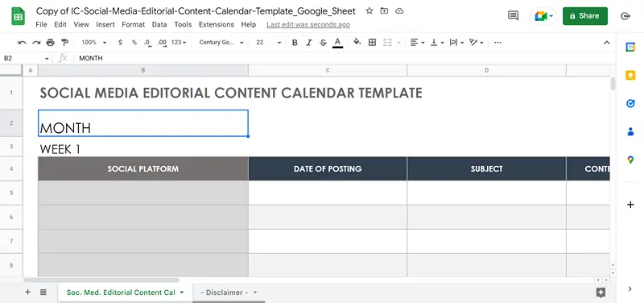Open the Google Keep side panel
The image size is (644, 303).
(x=630, y=75)
